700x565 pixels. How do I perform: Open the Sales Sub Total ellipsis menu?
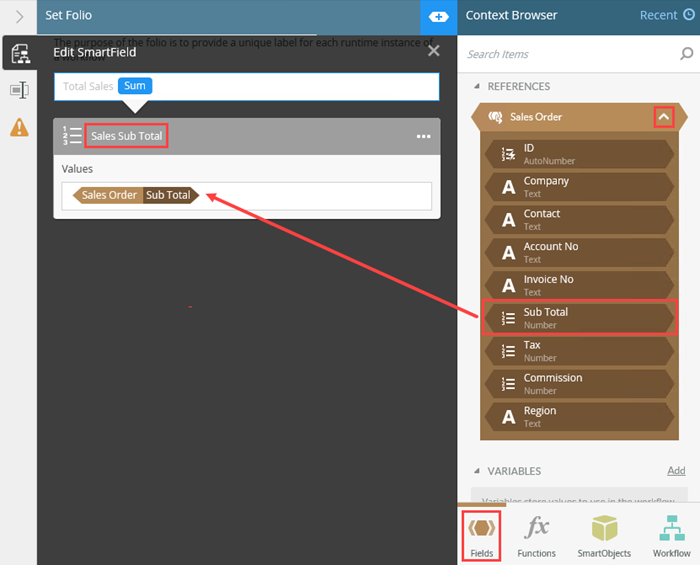tap(424, 136)
